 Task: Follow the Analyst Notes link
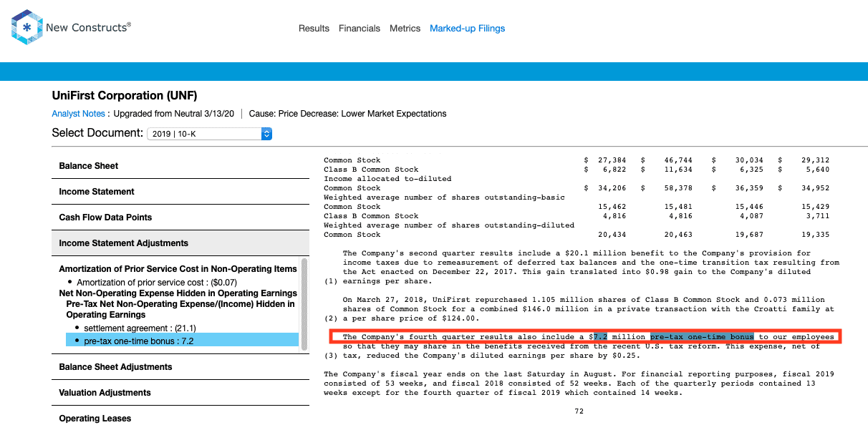click(78, 114)
